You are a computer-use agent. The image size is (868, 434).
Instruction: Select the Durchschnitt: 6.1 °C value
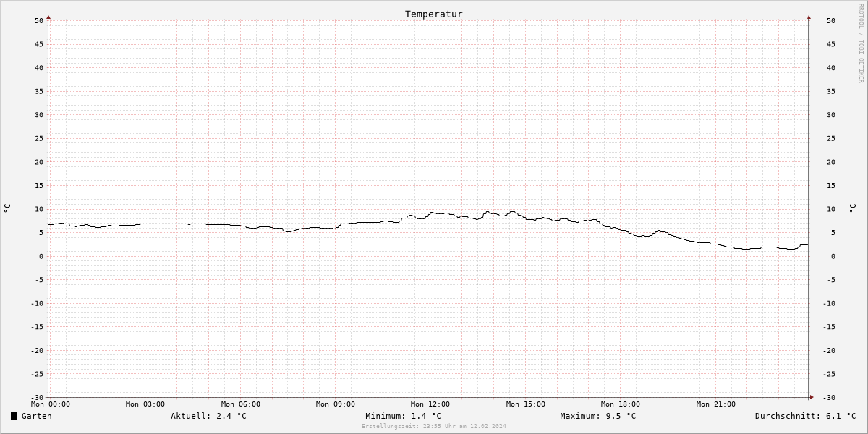(x=805, y=416)
